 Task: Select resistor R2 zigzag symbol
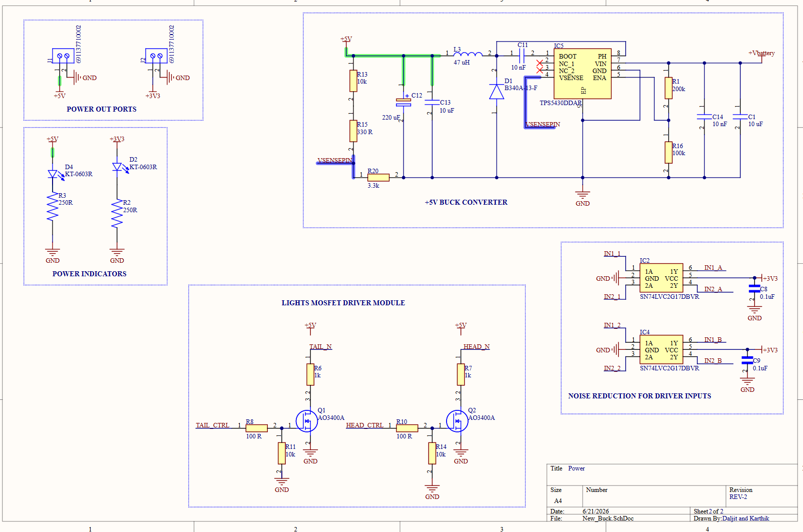tap(117, 215)
